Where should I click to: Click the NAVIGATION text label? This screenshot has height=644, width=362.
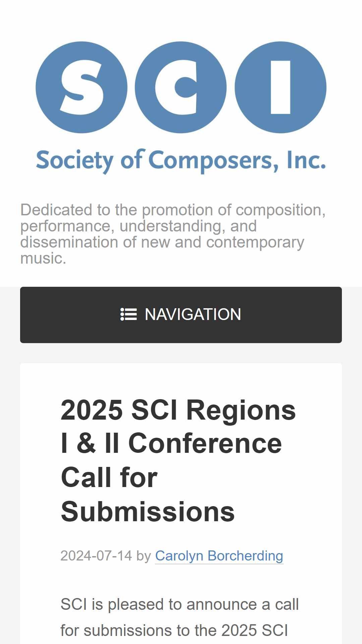pyautogui.click(x=193, y=315)
